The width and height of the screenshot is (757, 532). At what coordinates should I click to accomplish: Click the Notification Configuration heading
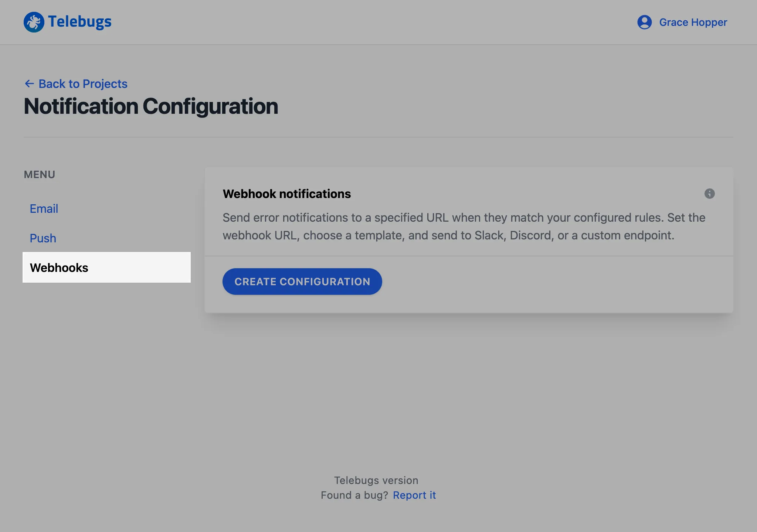click(x=151, y=106)
